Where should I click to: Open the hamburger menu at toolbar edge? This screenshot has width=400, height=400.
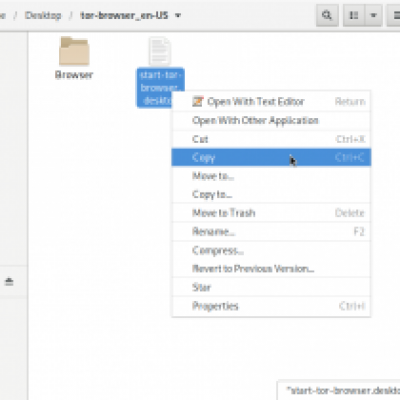[x=395, y=15]
